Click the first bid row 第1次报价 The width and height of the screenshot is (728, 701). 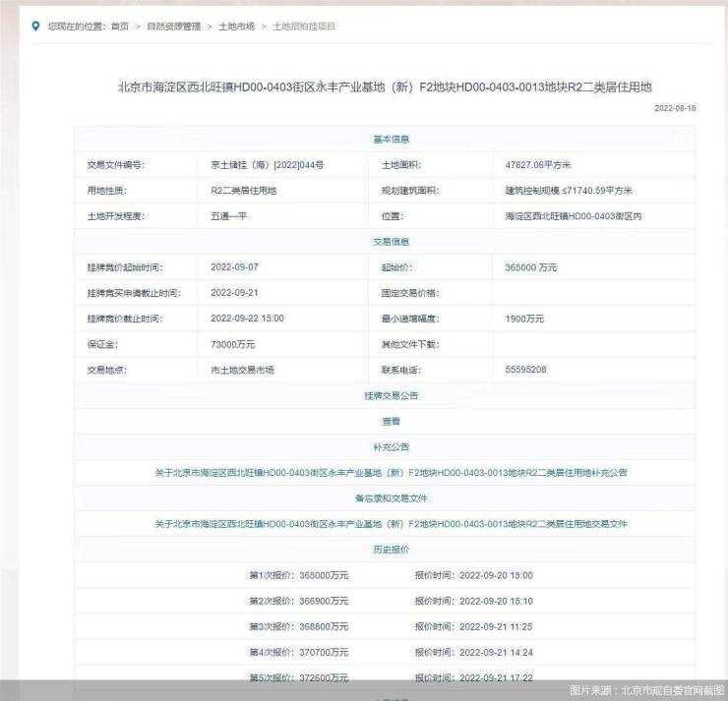click(x=298, y=576)
